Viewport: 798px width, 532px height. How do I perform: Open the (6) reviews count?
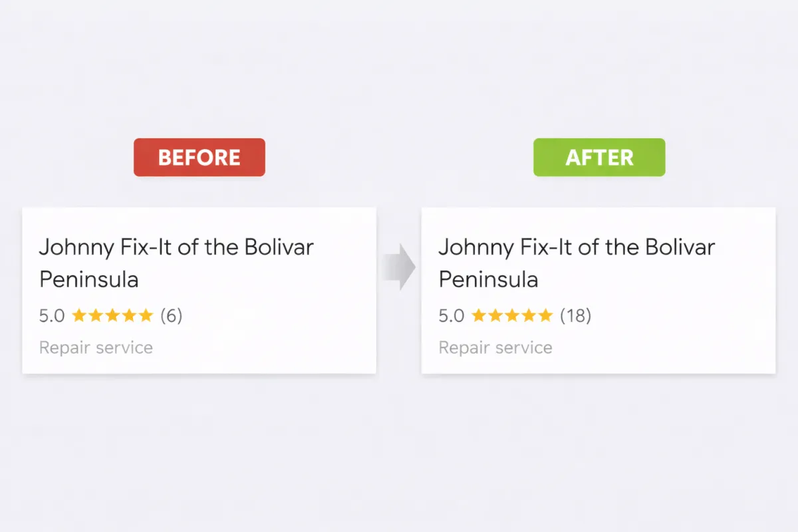click(x=171, y=316)
